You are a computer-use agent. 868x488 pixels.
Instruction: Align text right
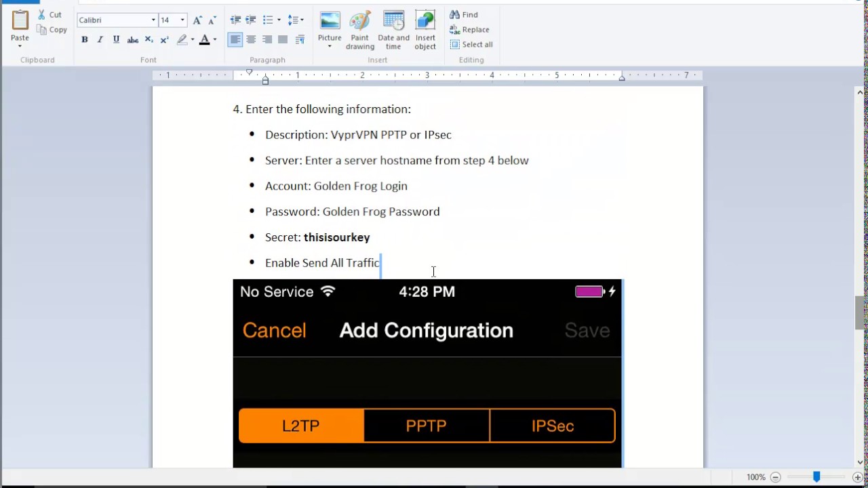click(x=267, y=40)
